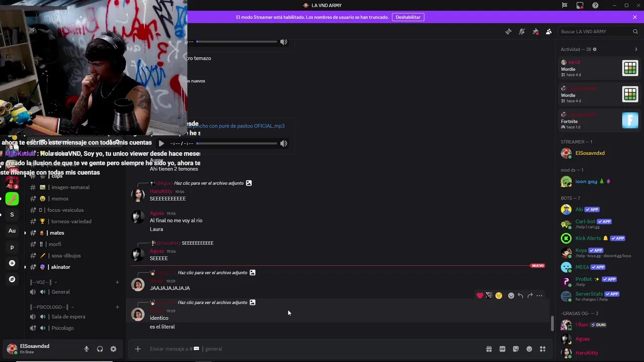Click the search LA VND ARMY field
This screenshot has width=644, height=362.
click(x=599, y=31)
